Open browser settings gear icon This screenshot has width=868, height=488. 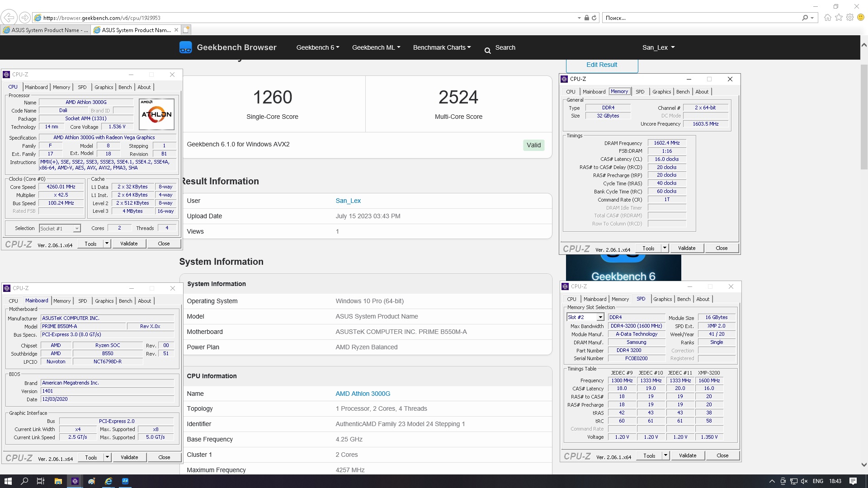tap(850, 17)
